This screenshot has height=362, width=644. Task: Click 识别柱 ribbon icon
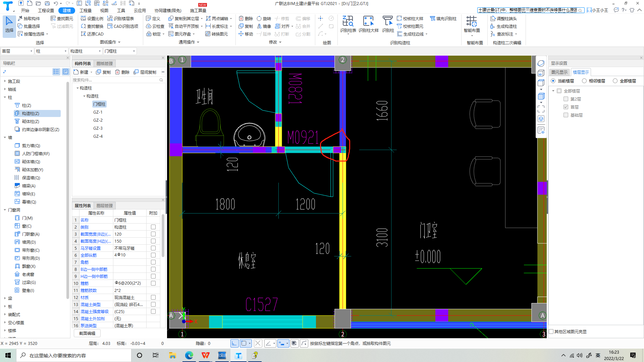388,24
